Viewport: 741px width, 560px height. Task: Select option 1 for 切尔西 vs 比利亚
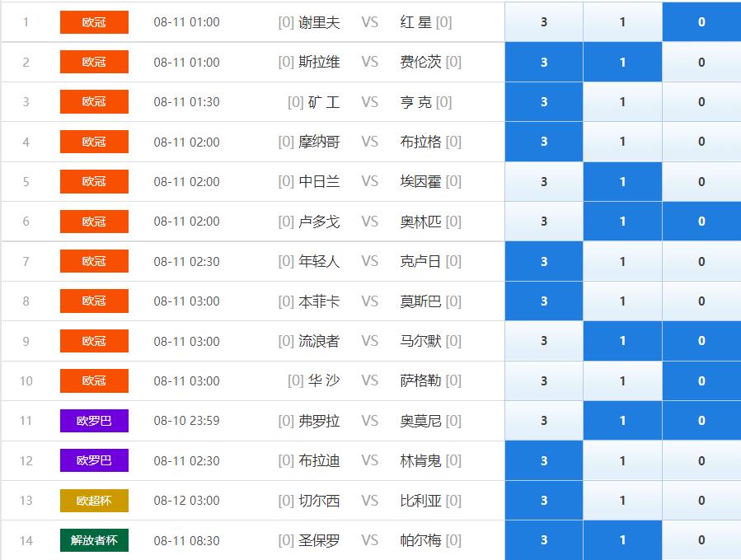[622, 501]
